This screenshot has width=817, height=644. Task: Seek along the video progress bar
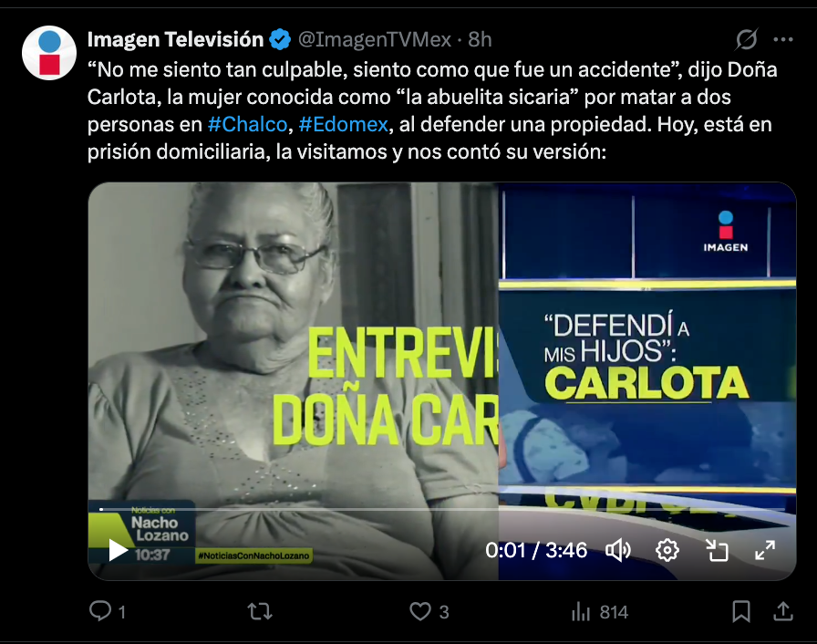coord(442,509)
